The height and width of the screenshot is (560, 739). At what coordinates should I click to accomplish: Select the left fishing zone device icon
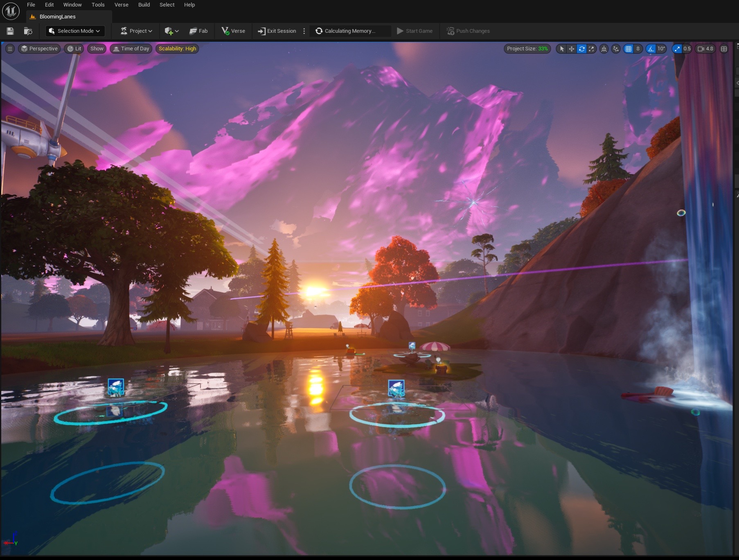tap(116, 387)
